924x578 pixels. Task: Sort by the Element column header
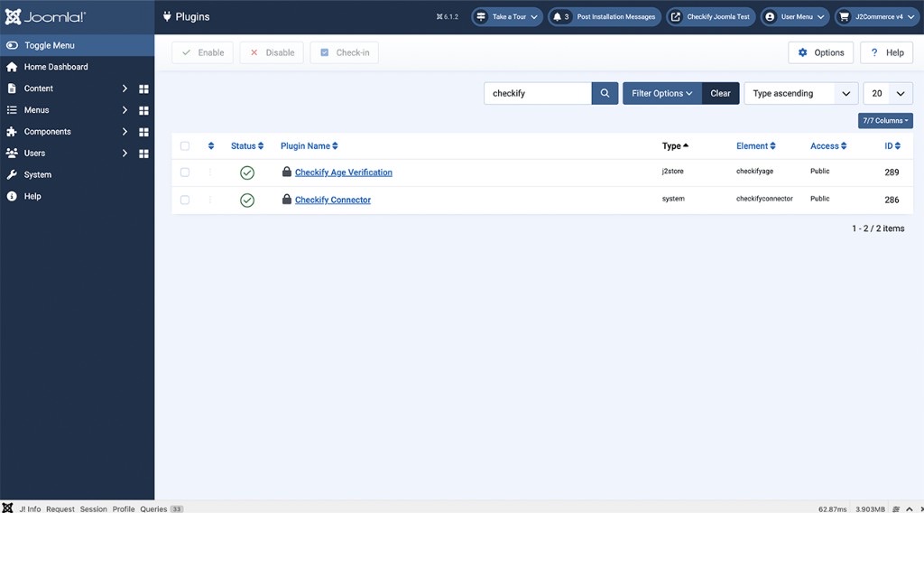click(x=755, y=145)
